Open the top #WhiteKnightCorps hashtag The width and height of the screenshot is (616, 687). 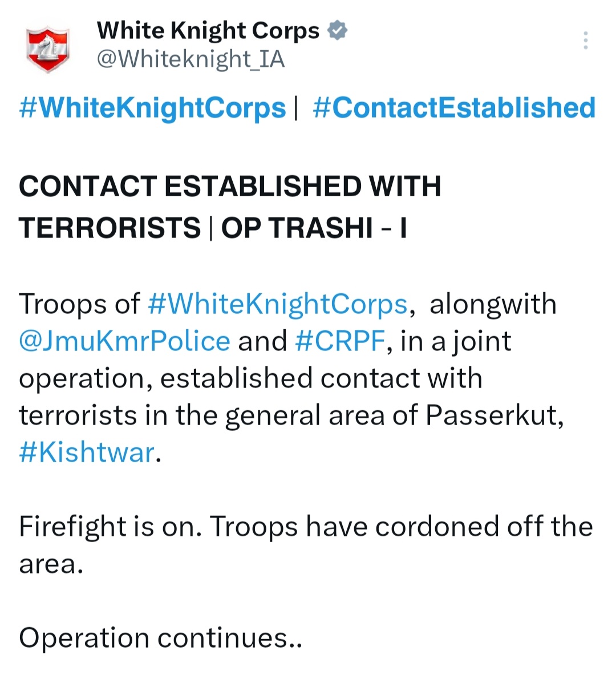click(x=152, y=108)
